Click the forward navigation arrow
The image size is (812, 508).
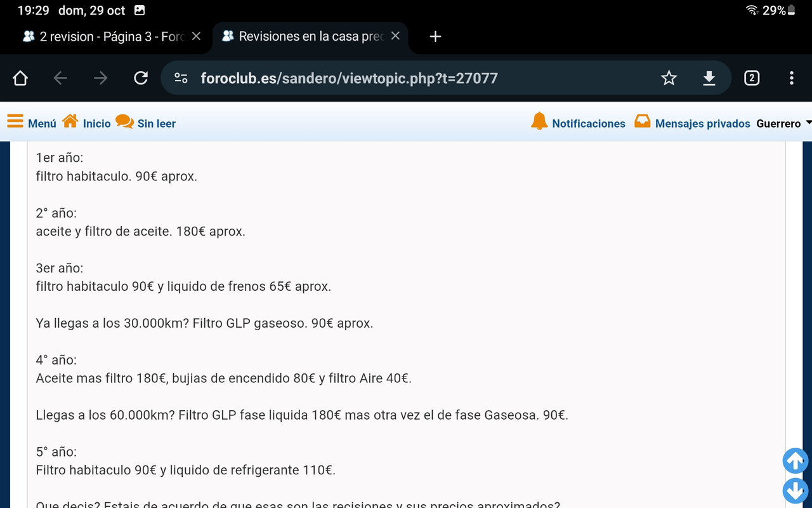100,77
